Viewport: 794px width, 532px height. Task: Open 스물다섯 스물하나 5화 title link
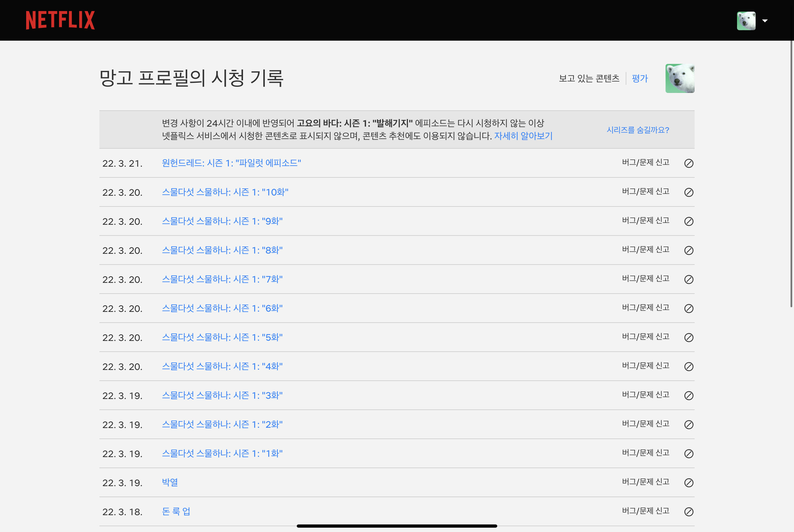pyautogui.click(x=222, y=337)
